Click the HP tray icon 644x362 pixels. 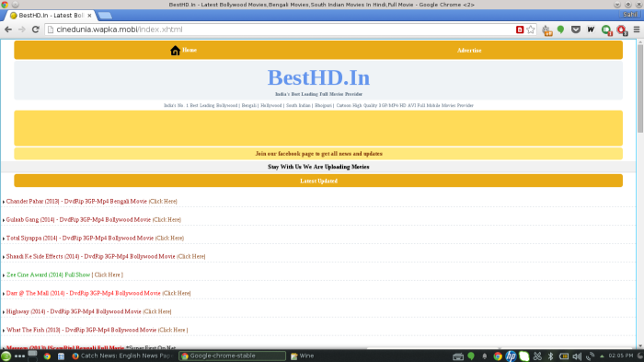coord(511,356)
